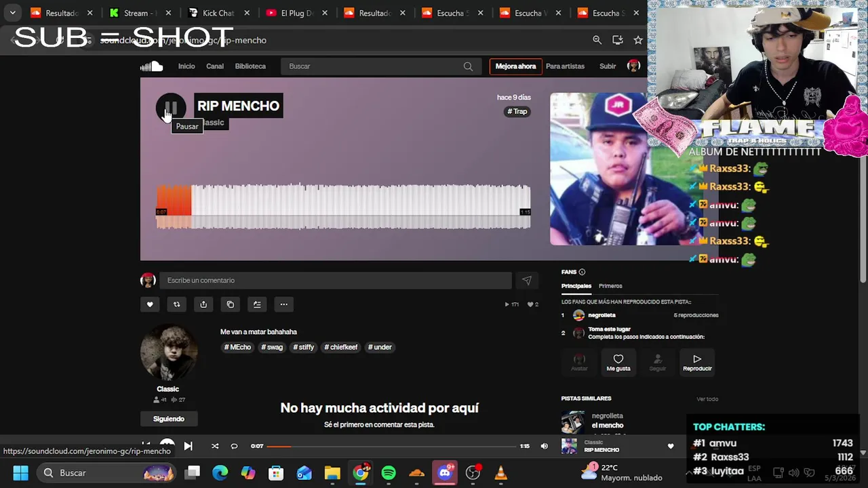Switch to the Primeros fans tab
Image resolution: width=868 pixels, height=488 pixels.
tap(610, 286)
